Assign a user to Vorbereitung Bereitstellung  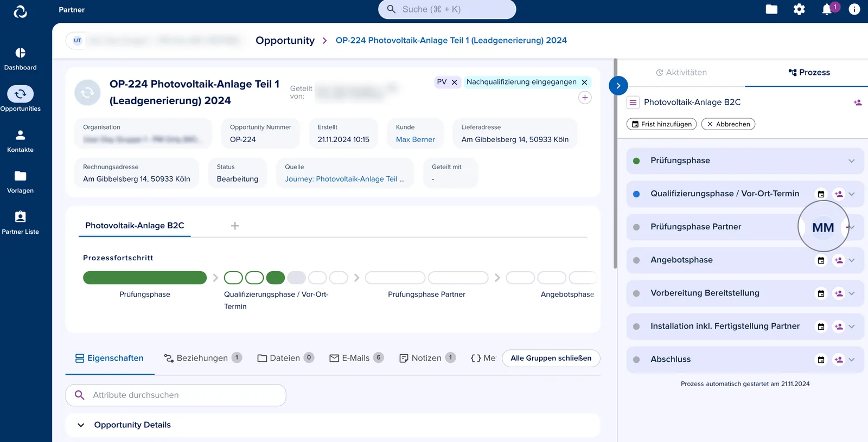(x=839, y=293)
